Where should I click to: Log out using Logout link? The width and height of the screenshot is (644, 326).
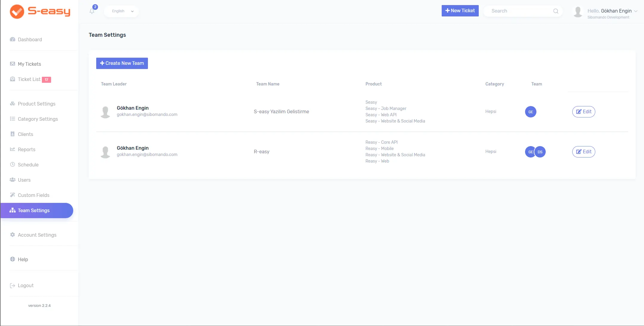26,285
